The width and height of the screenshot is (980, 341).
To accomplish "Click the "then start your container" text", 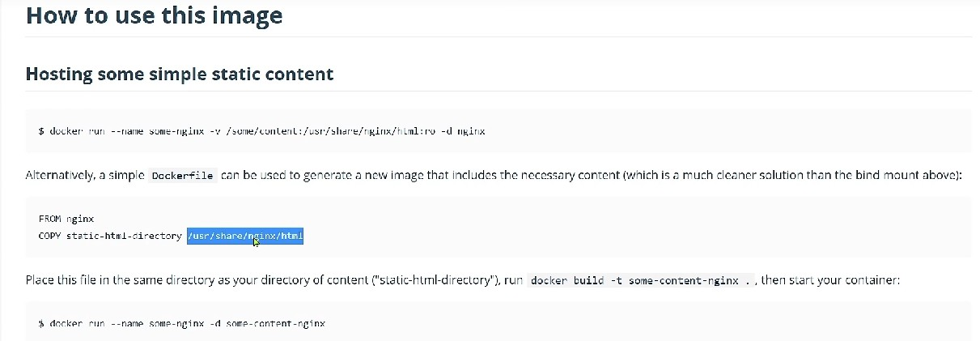I will (x=829, y=280).
